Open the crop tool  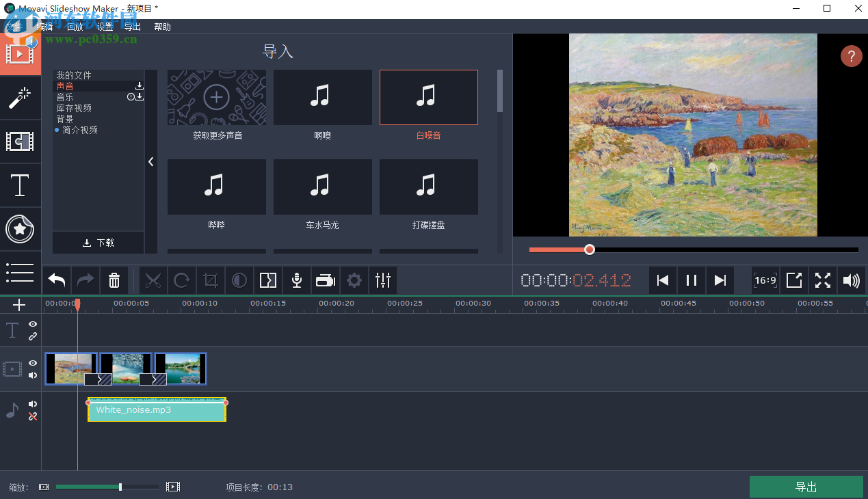tap(210, 280)
